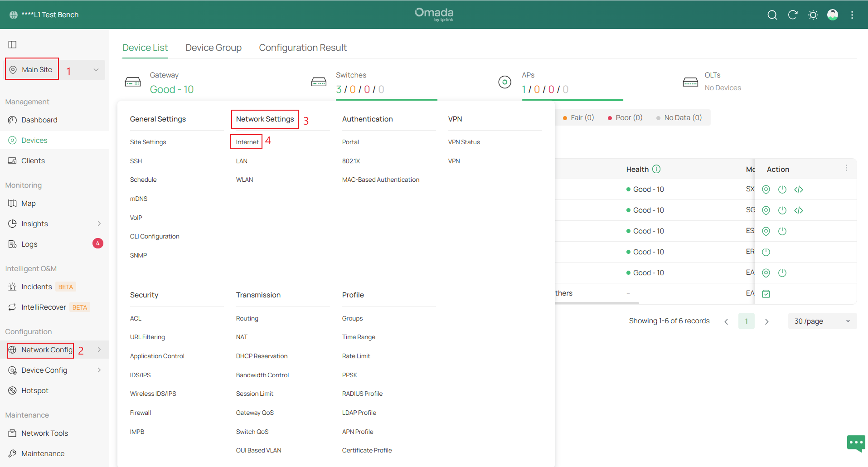The height and width of the screenshot is (467, 868).
Task: Select the Device List tab
Action: (x=145, y=48)
